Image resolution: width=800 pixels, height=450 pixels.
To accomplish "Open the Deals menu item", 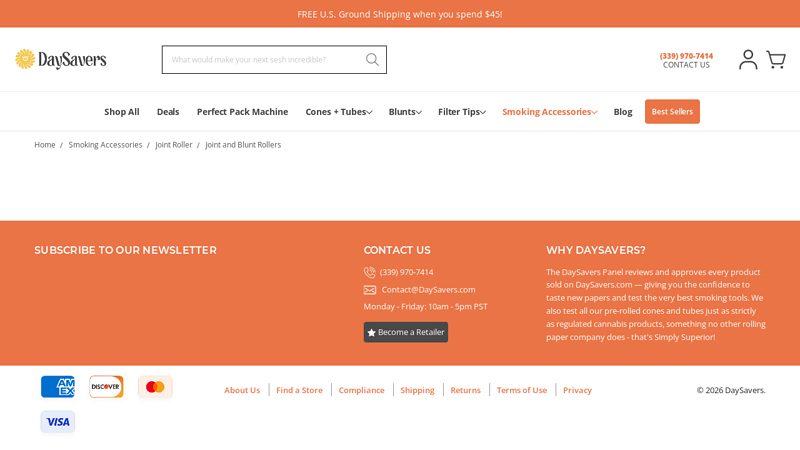I will click(168, 112).
